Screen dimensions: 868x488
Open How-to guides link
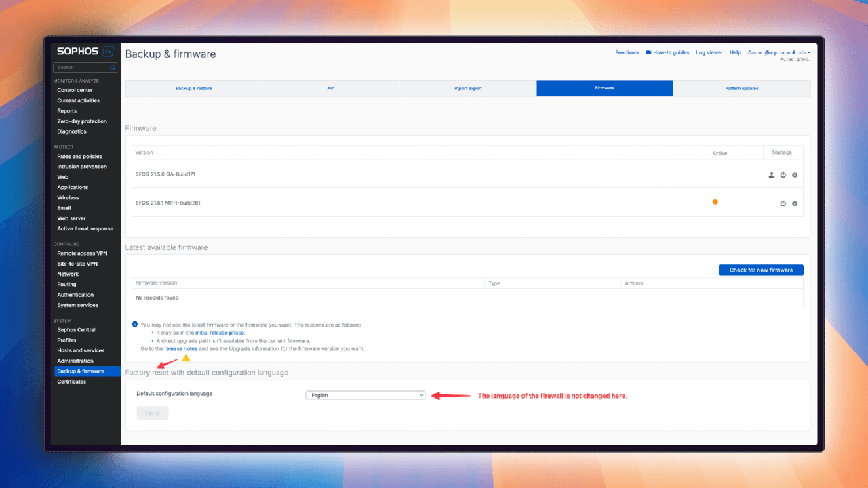(671, 52)
